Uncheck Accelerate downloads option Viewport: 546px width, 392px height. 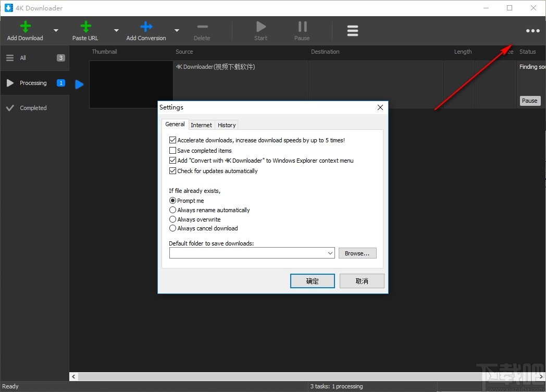(173, 140)
